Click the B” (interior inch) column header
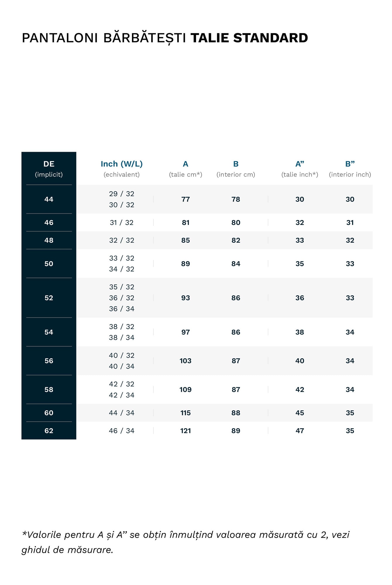 pyautogui.click(x=350, y=168)
